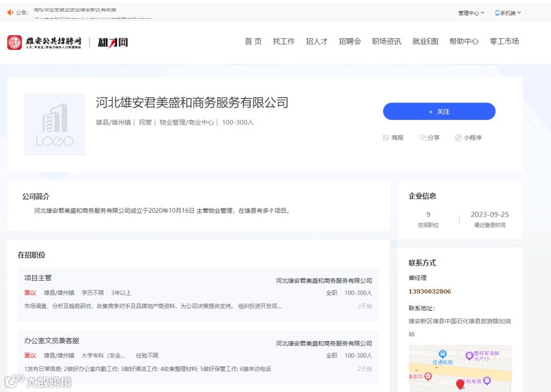Go to 首页 in navigation
This screenshot has width=551, height=392.
(x=253, y=41)
